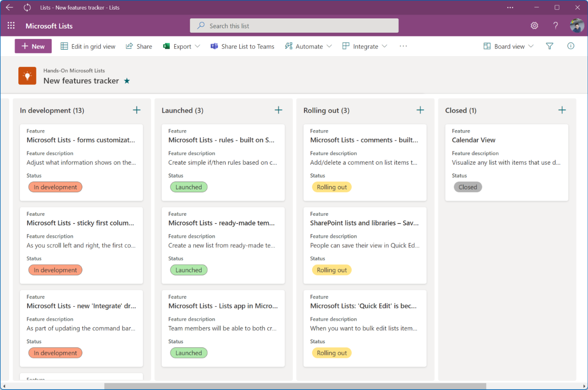Click the Rolling out (3) column header

click(326, 111)
